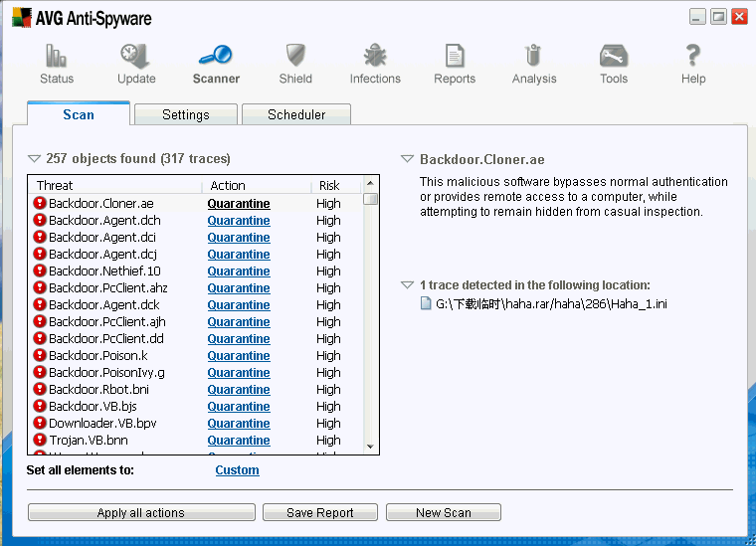Click red threat icon for Trojan.VB.bnn
Image resolution: width=756 pixels, height=546 pixels.
40,440
